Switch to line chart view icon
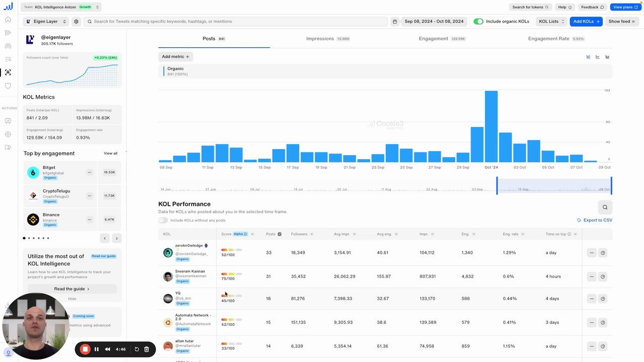The height and width of the screenshot is (362, 644). [x=598, y=57]
